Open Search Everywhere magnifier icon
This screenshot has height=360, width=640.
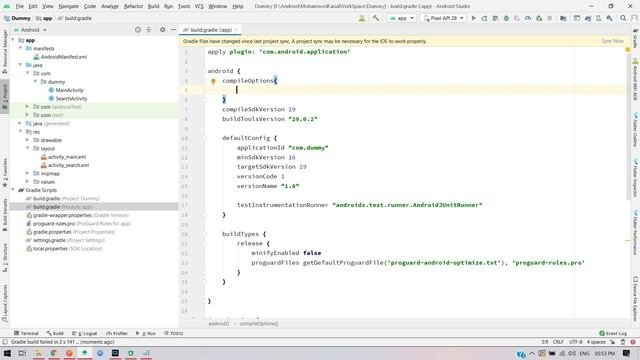(623, 18)
